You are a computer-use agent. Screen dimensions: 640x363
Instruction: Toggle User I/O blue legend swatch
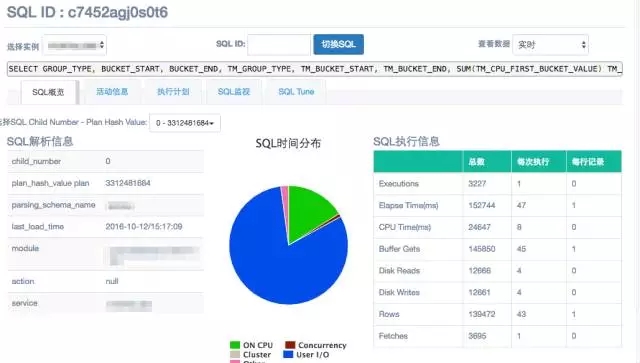pyautogui.click(x=288, y=354)
